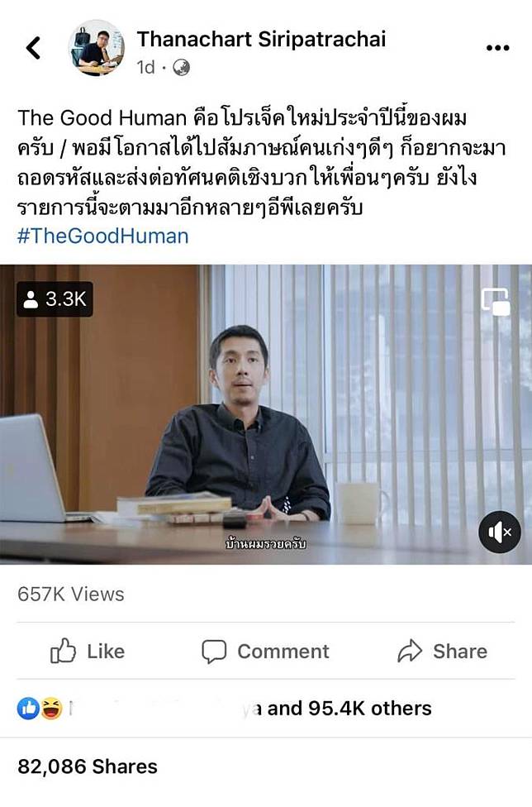Open Thanachart Siripatrachai profile picture

tap(96, 48)
